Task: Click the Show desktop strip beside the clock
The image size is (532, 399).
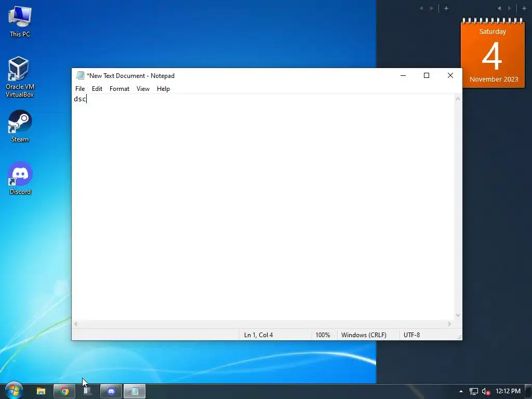Action: click(x=528, y=391)
